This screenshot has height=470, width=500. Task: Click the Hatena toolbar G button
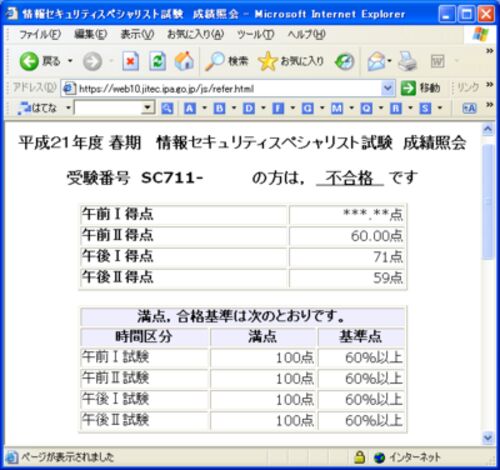tap(307, 108)
